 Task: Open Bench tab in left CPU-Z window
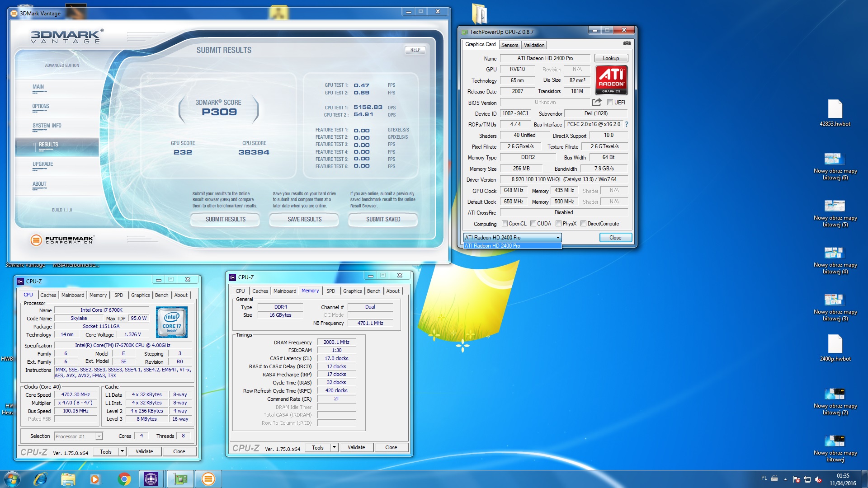pyautogui.click(x=161, y=295)
